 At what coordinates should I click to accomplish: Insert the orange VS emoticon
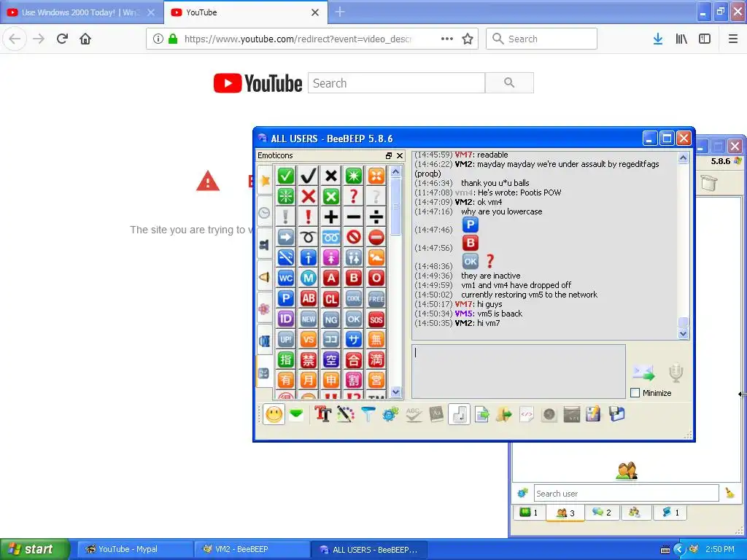tap(309, 340)
